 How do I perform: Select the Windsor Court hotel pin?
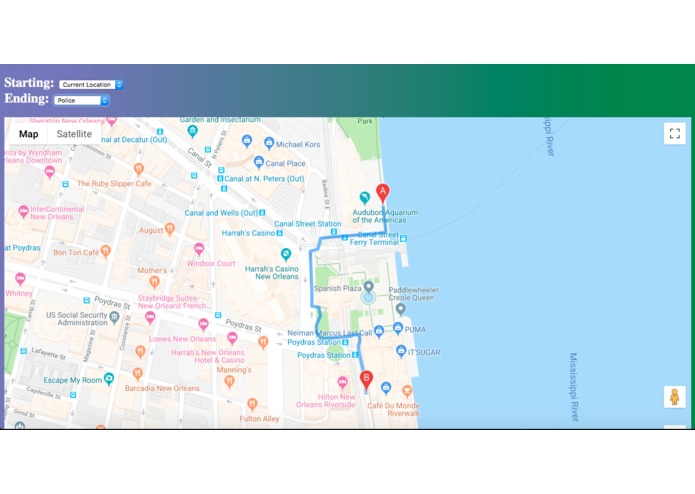(199, 249)
